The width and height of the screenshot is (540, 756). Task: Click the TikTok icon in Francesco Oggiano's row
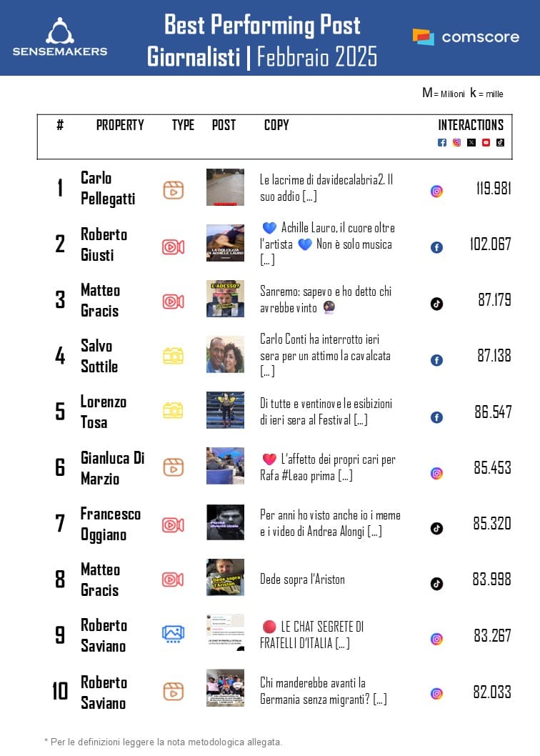coord(436,528)
